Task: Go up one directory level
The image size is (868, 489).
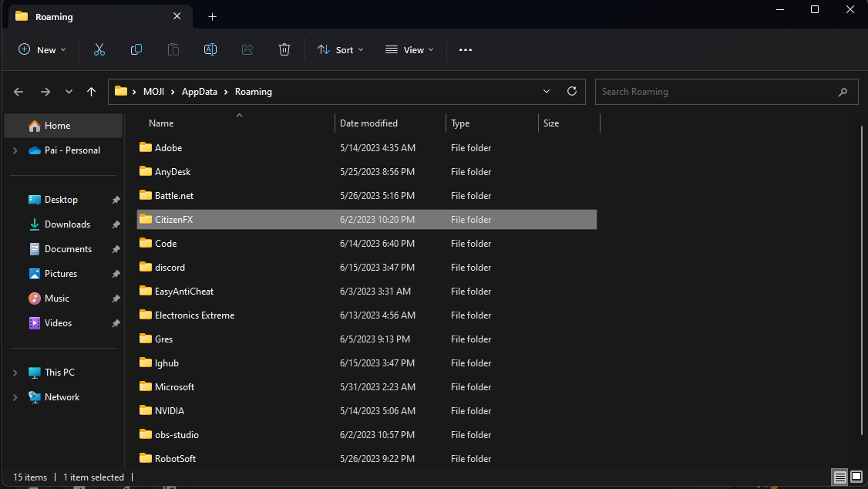Action: tap(92, 92)
